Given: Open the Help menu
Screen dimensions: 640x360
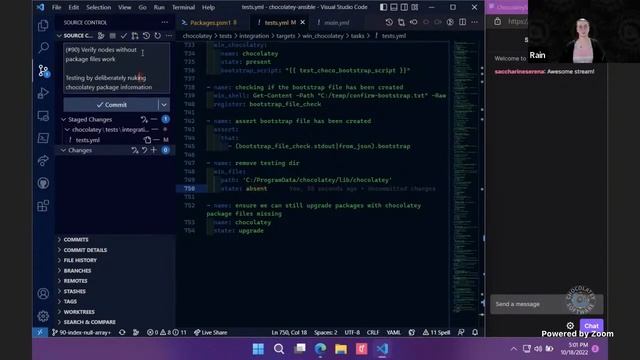Looking at the screenshot, I should 208,7.
